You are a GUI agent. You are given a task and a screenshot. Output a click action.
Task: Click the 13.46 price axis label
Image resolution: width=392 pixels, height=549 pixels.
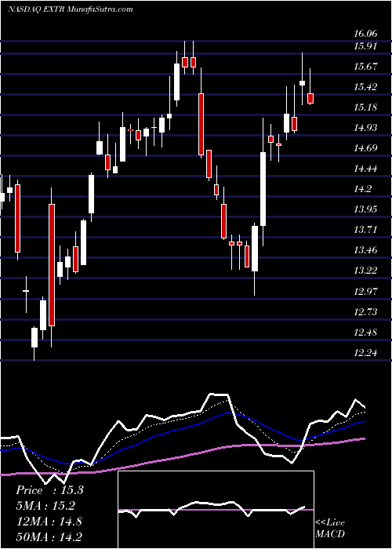365,250
